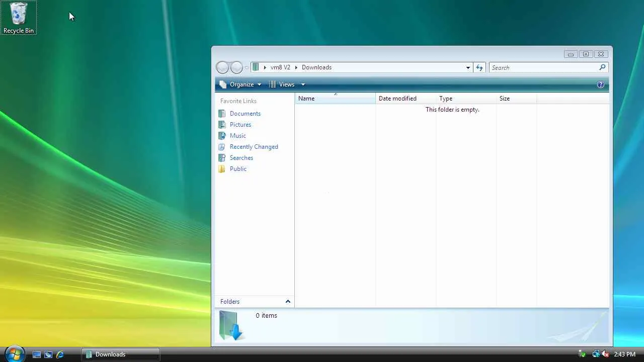Screen dimensions: 644x362
Task: Click the Back navigation button
Action: point(222,67)
